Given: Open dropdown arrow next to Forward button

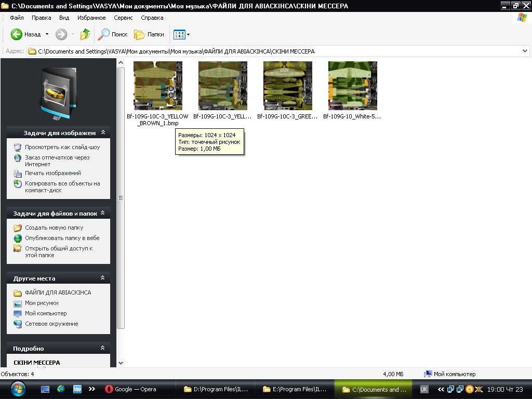Looking at the screenshot, I should pyautogui.click(x=73, y=34).
